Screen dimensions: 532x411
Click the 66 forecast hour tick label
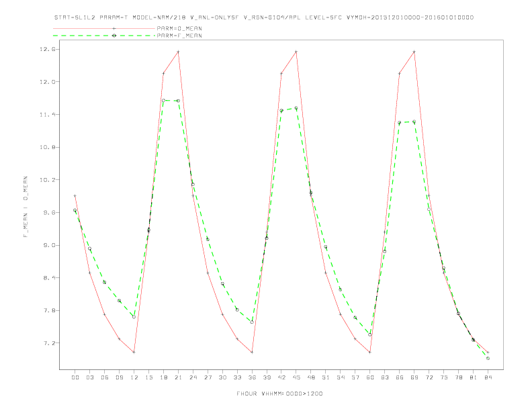[x=400, y=377]
